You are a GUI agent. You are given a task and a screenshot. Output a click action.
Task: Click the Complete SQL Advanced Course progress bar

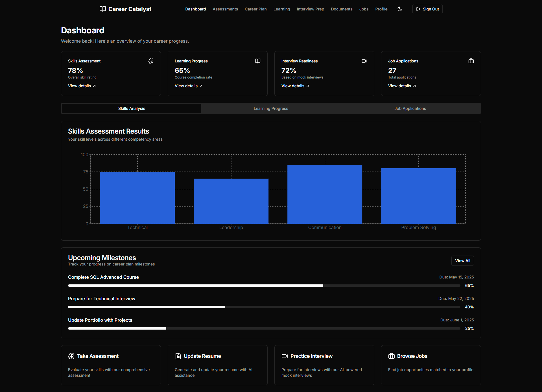tap(264, 286)
